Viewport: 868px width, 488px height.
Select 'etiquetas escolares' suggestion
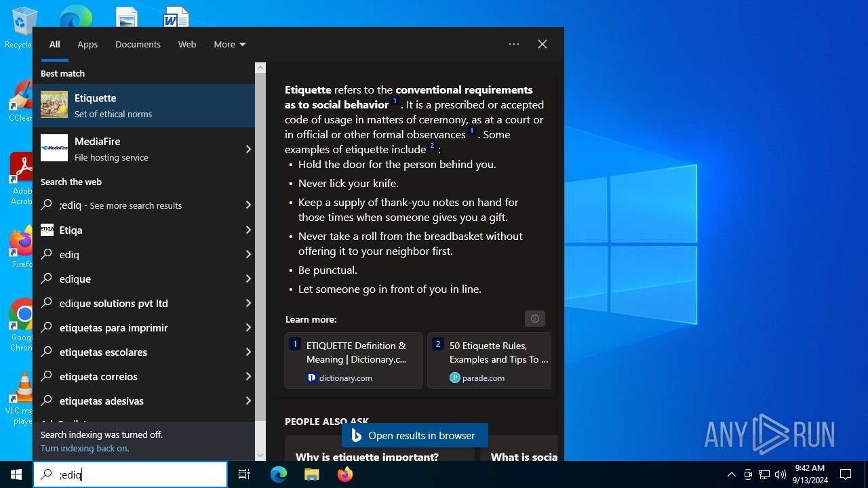pos(144,352)
